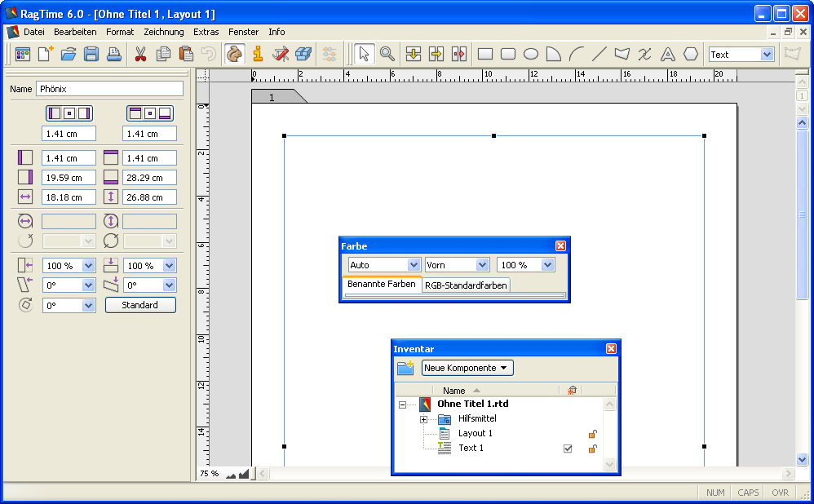
Task: Toggle the lock icon for Layout 1
Action: click(x=593, y=434)
